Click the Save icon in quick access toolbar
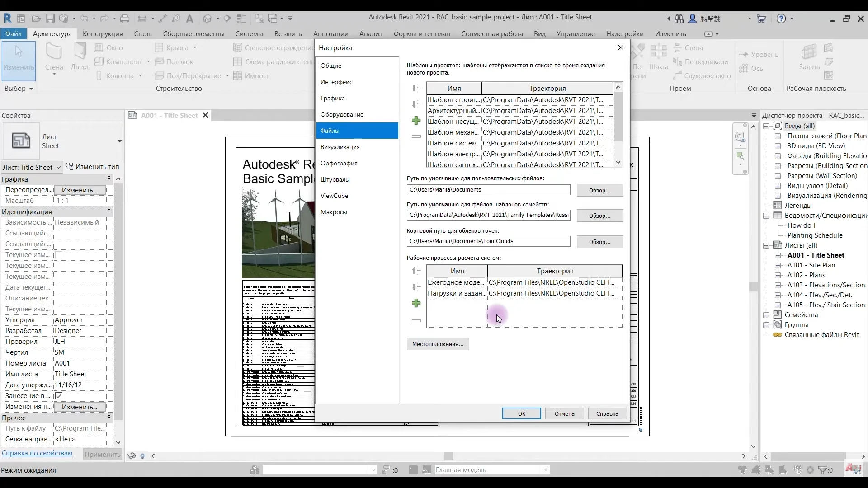The width and height of the screenshot is (868, 488). 50,19
